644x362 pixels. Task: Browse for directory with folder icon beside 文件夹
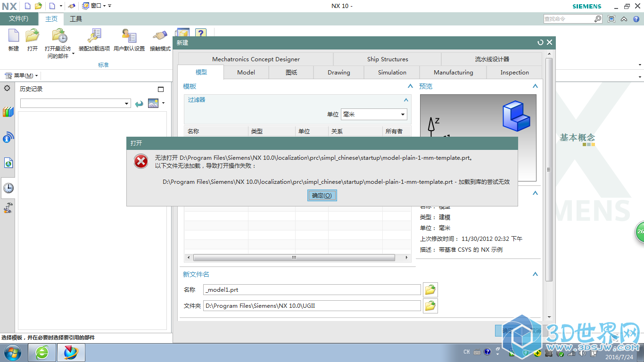click(x=430, y=306)
